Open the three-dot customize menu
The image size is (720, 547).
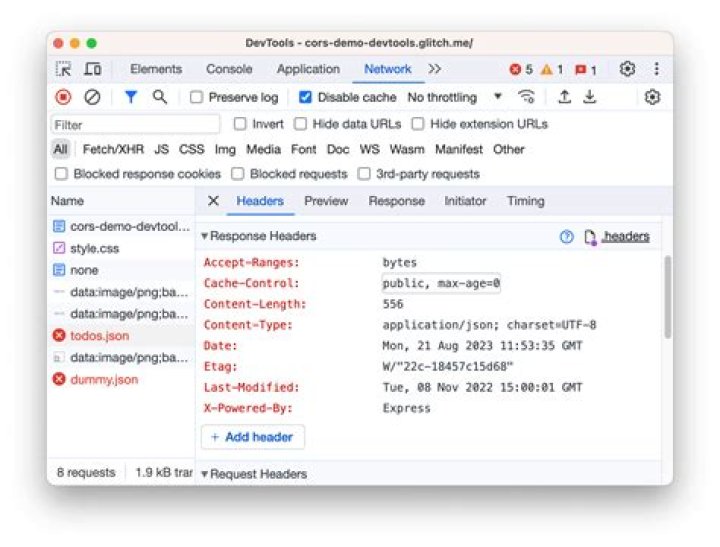point(657,69)
